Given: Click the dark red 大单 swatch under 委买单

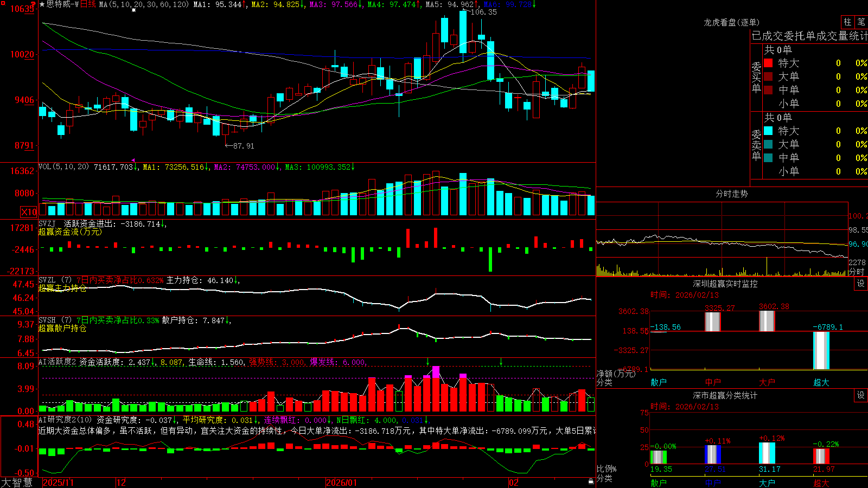Looking at the screenshot, I should coord(768,76).
